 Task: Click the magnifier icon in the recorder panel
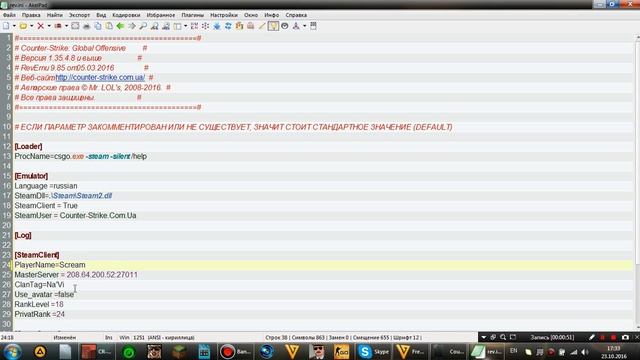point(503,337)
